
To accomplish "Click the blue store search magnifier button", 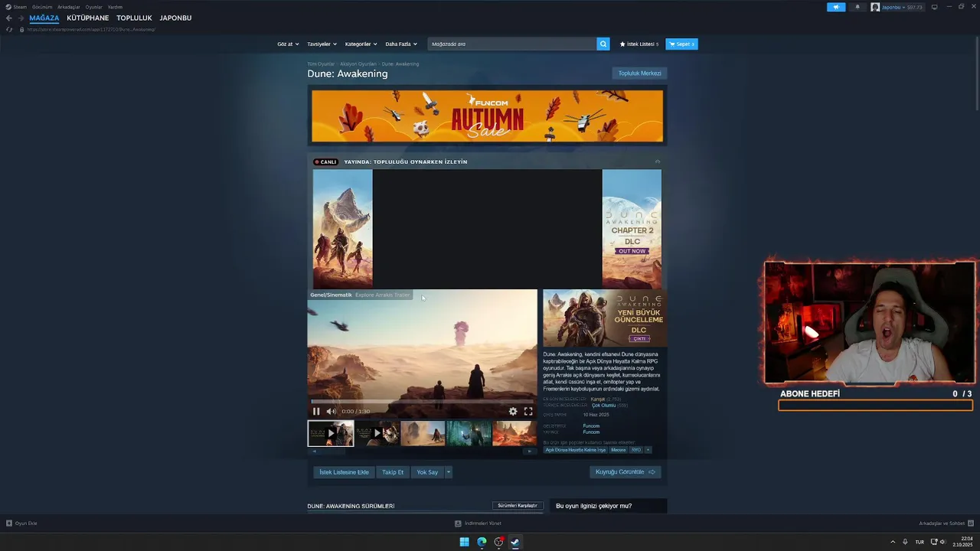I will [603, 44].
